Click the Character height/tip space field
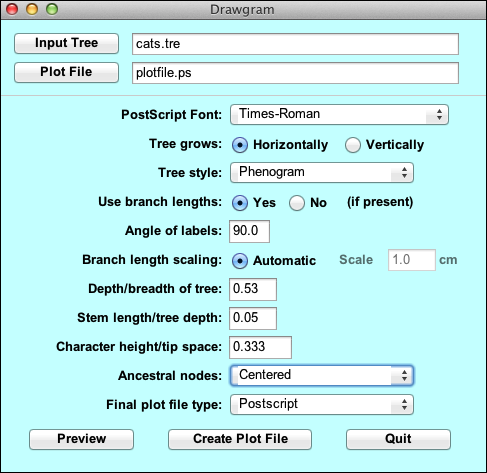487x473 pixels. click(260, 347)
